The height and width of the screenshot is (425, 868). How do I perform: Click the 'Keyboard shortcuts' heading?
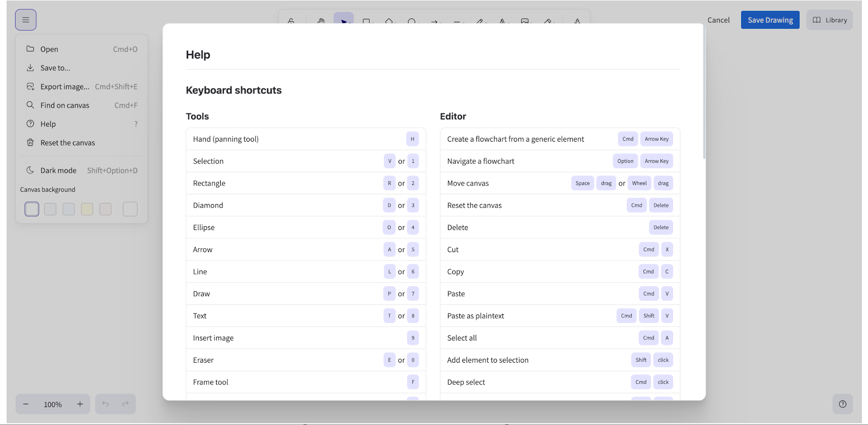click(x=234, y=90)
